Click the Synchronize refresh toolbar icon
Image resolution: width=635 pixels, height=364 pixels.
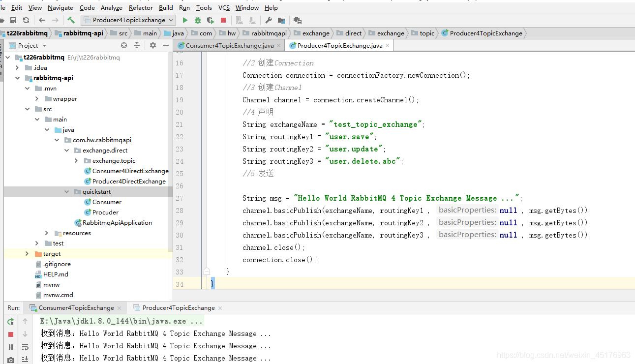(26, 20)
